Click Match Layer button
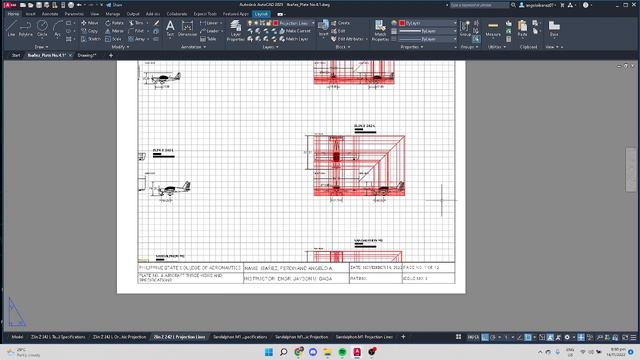 click(x=294, y=39)
